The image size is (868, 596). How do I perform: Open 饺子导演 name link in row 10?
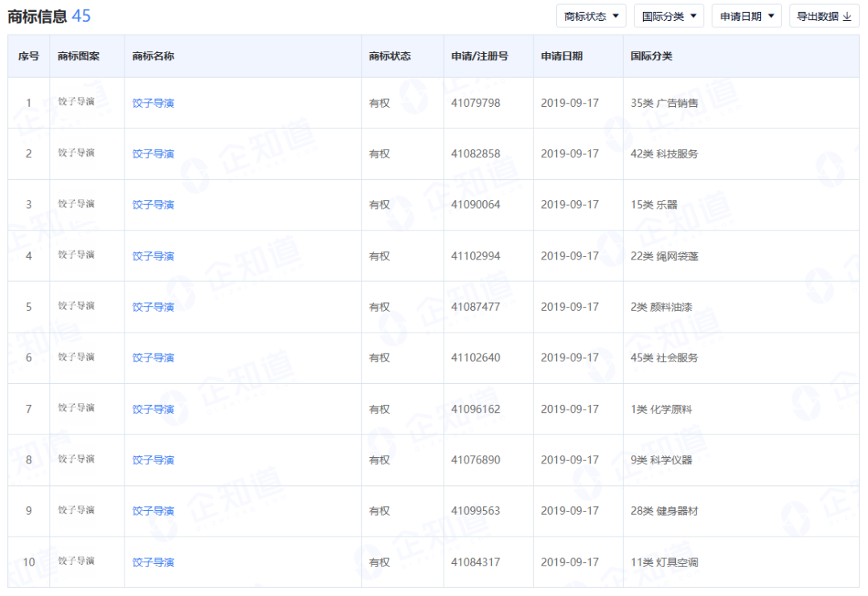coord(154,562)
